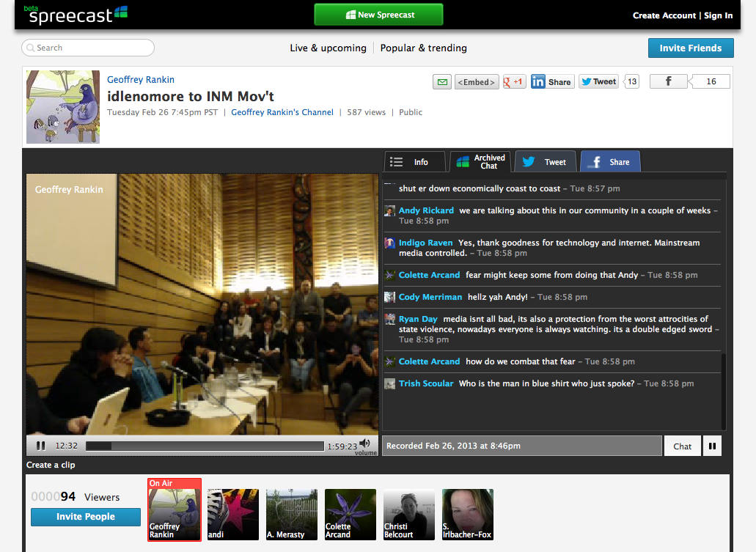Click the Create a clip link
The width and height of the screenshot is (756, 552).
click(51, 465)
